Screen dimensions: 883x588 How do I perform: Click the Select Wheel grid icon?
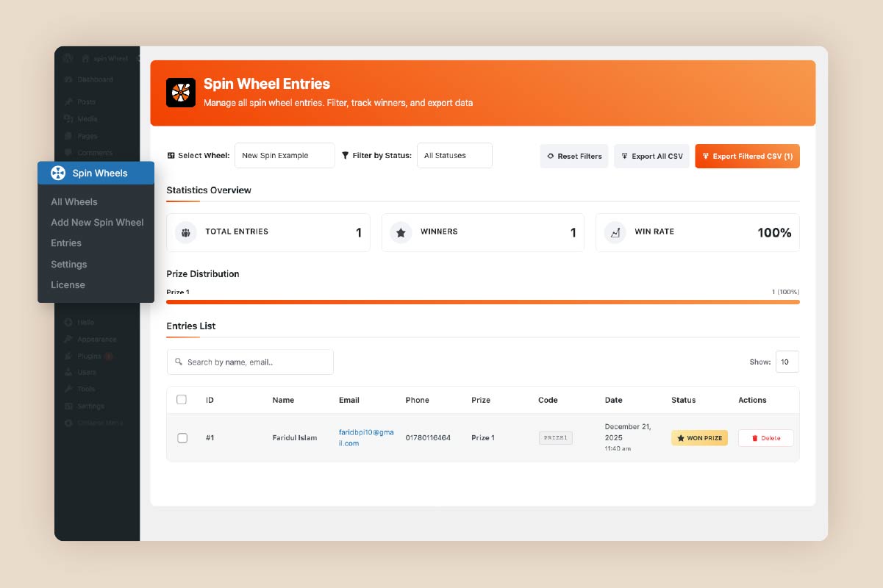click(171, 156)
